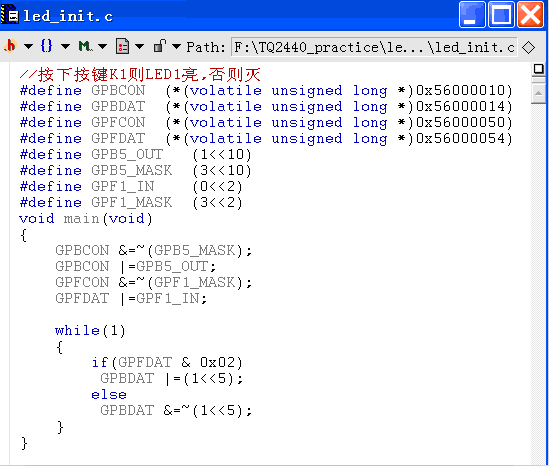549x466 pixels.
Task: Click the led_init.c document icon in title bar
Action: pos(10,15)
